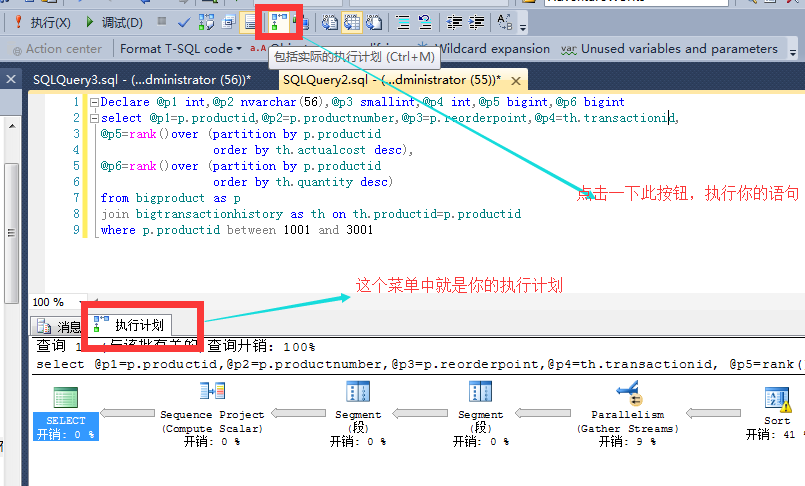Toggle Include Actual Execution Plan button
Screen dimensions: 805x486
pos(279,22)
